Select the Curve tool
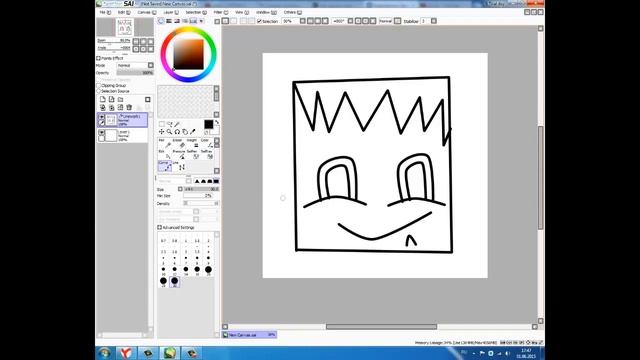640x360 pixels. click(164, 165)
